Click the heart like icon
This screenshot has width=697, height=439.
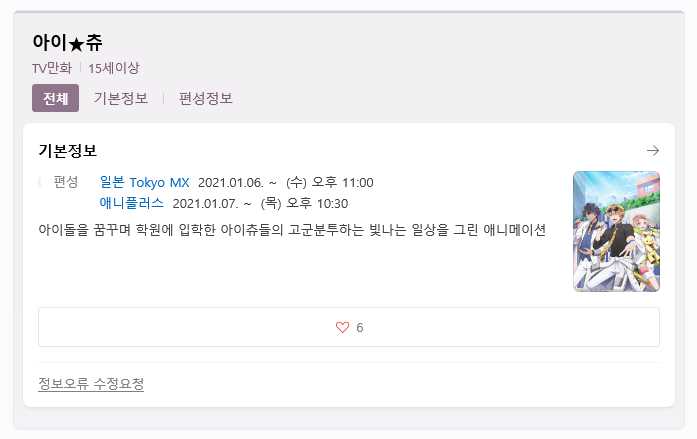[342, 327]
